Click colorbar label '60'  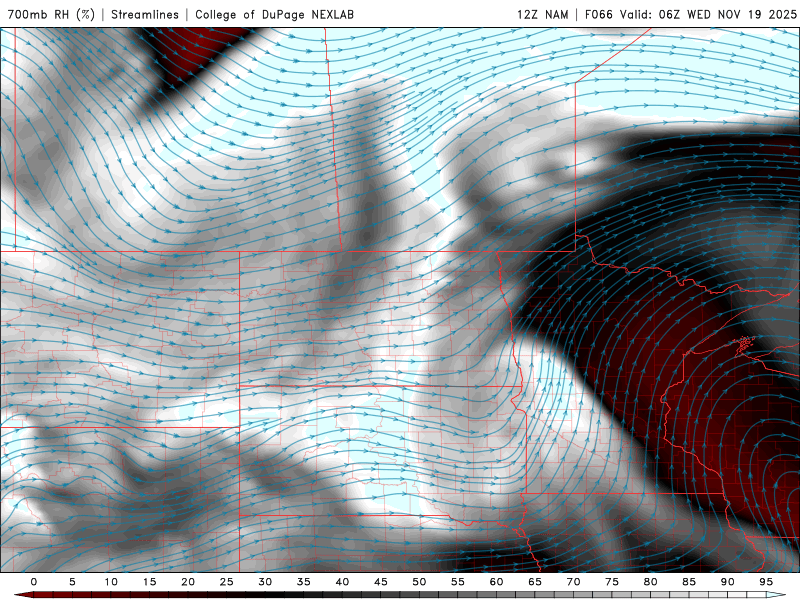pos(496,582)
